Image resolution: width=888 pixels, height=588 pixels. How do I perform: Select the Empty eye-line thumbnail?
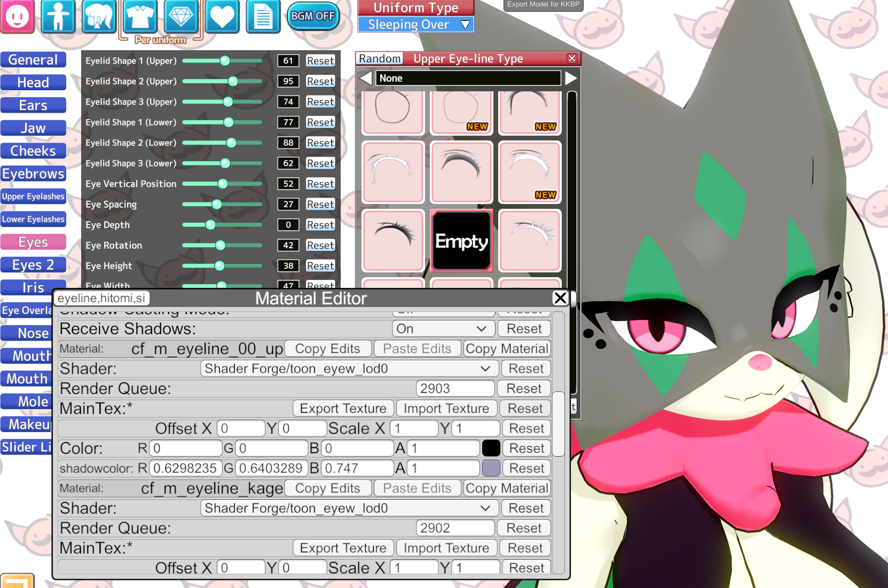pyautogui.click(x=461, y=241)
